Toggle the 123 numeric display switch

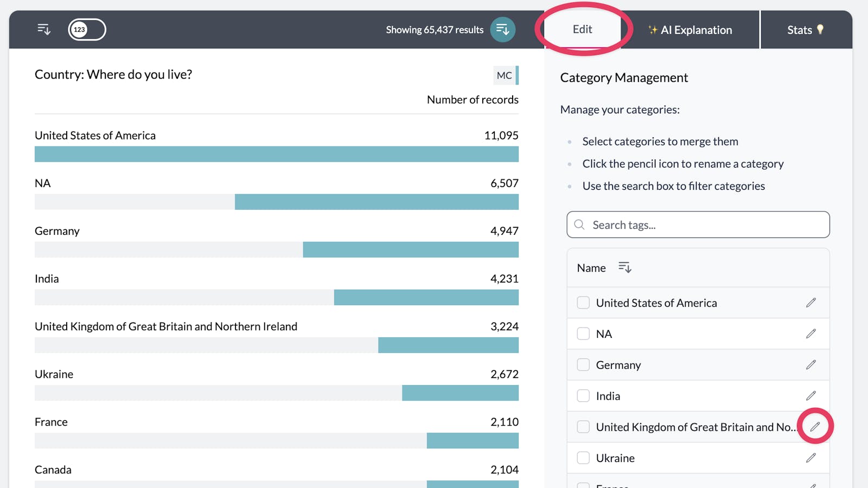click(x=87, y=29)
